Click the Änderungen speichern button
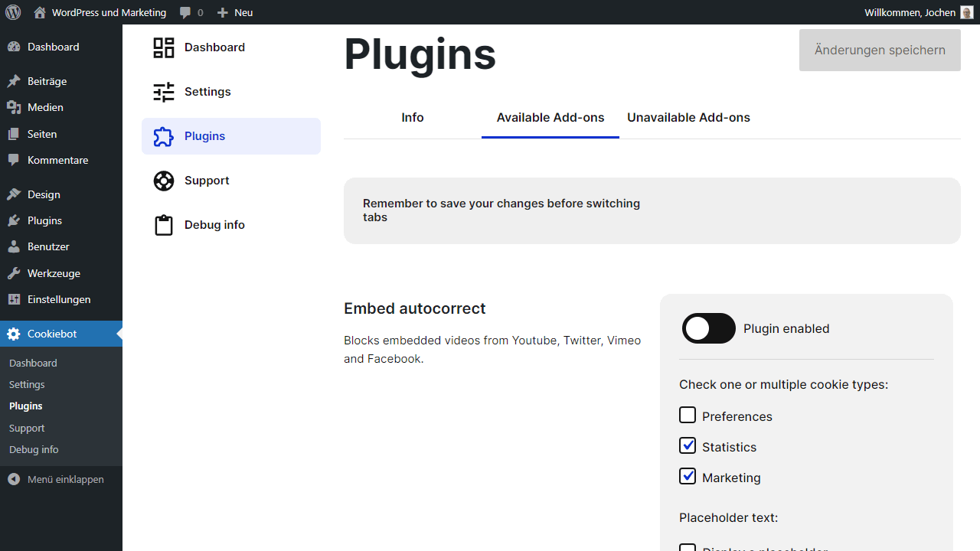Screen dimensions: 980x551 (x=879, y=50)
